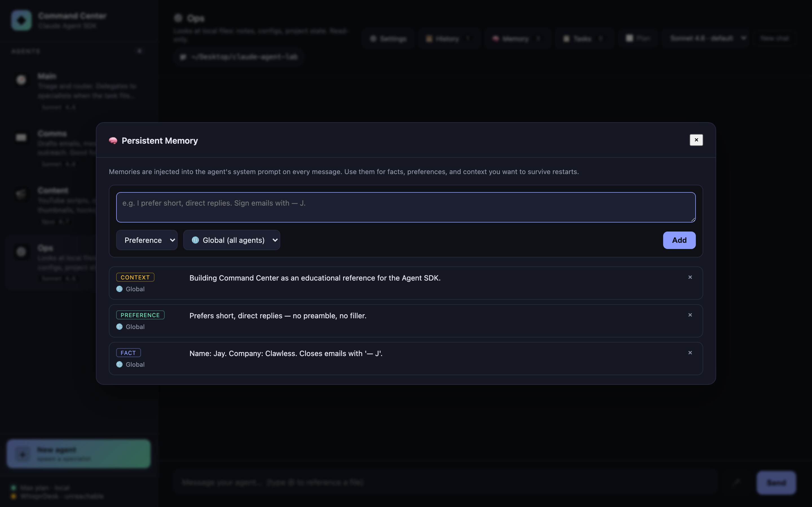Open the memory type dropdown showing Preference

tap(147, 240)
